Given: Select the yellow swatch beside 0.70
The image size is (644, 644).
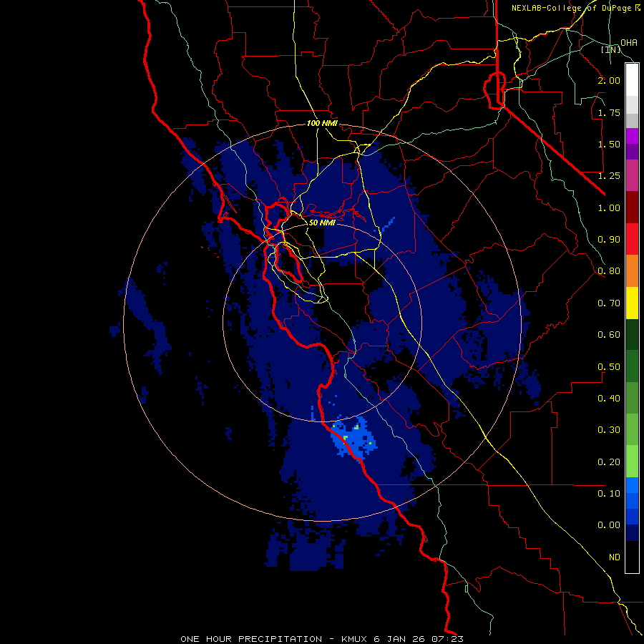Looking at the screenshot, I should pyautogui.click(x=632, y=303).
